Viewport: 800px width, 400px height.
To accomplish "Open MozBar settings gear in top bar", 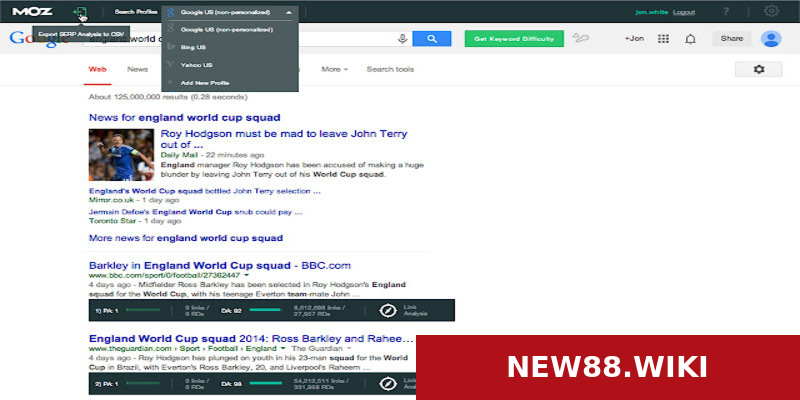I will [x=771, y=11].
